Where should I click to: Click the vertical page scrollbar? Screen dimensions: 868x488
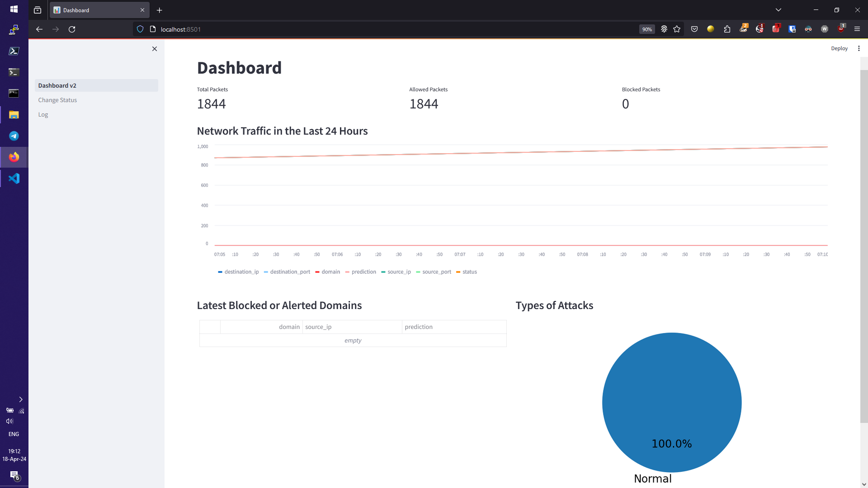pyautogui.click(x=864, y=246)
